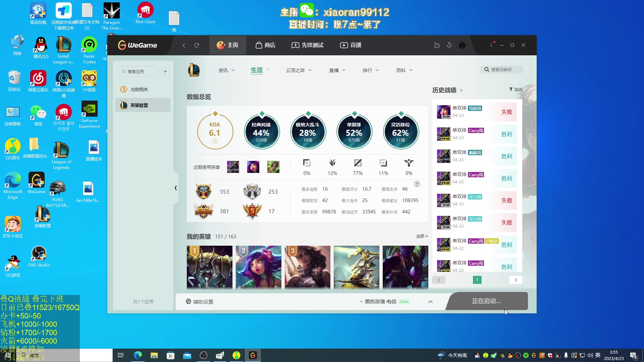Open the first match 甩锅局 失败 row
644x362 pixels.
pyautogui.click(x=477, y=112)
